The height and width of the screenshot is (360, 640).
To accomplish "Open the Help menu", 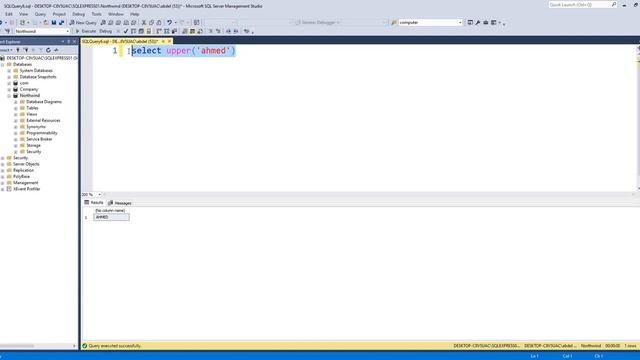I will [134, 14].
